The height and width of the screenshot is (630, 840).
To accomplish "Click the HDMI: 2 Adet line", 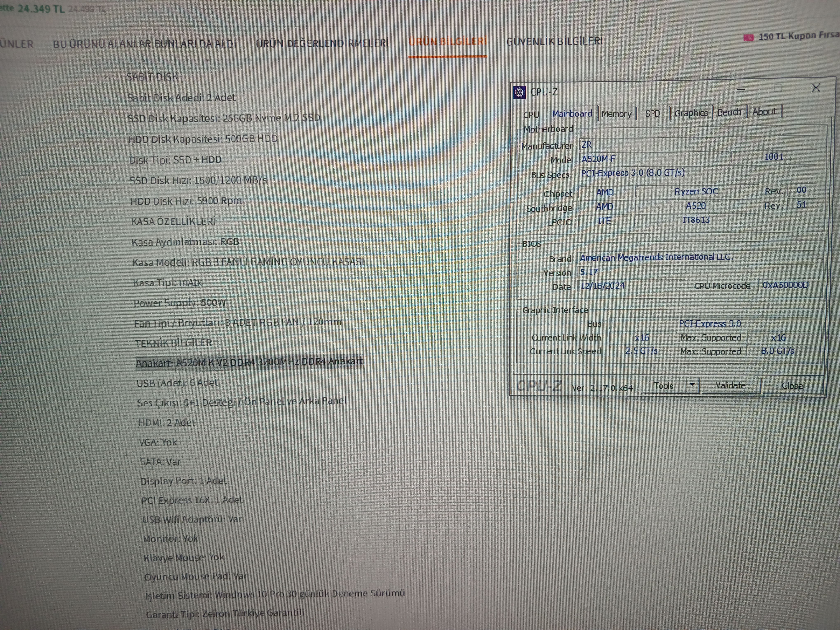I will click(x=166, y=423).
